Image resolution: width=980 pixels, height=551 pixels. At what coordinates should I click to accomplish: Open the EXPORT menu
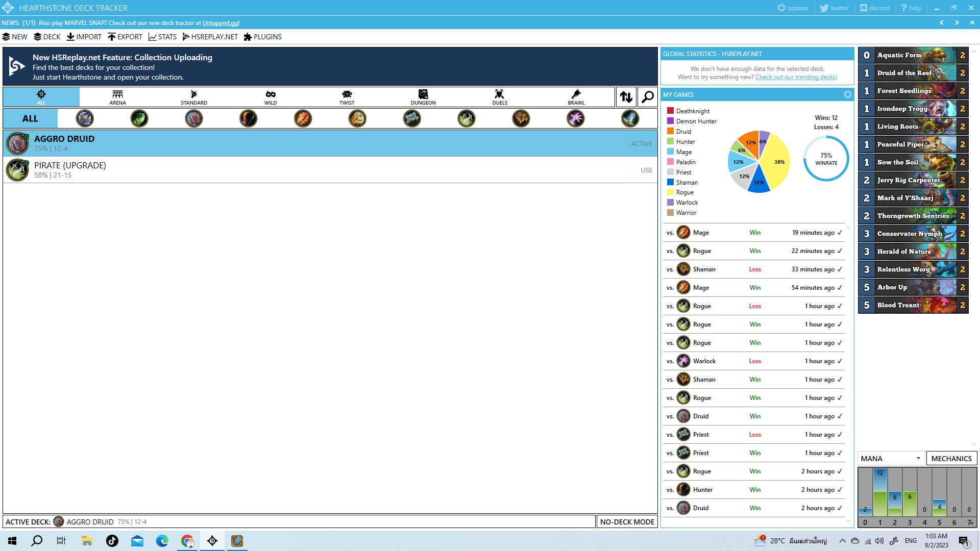point(125,37)
